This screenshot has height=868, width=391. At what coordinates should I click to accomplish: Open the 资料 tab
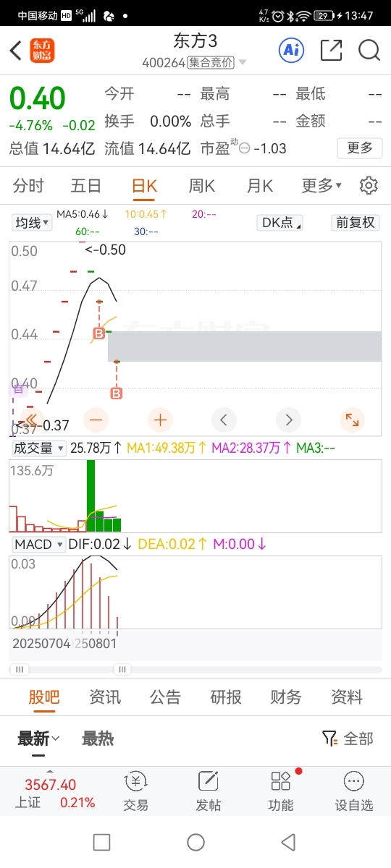347,697
